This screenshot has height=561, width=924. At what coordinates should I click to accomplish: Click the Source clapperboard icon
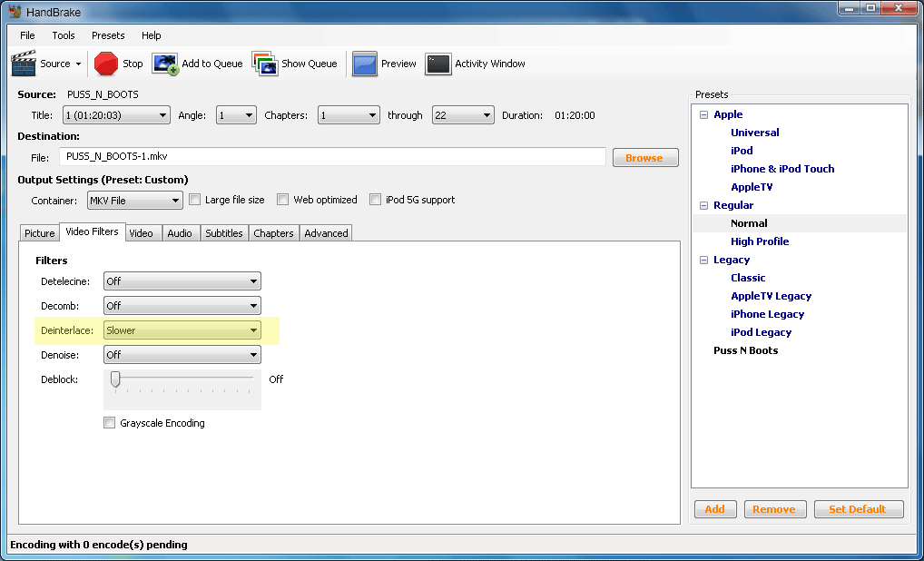(x=24, y=64)
